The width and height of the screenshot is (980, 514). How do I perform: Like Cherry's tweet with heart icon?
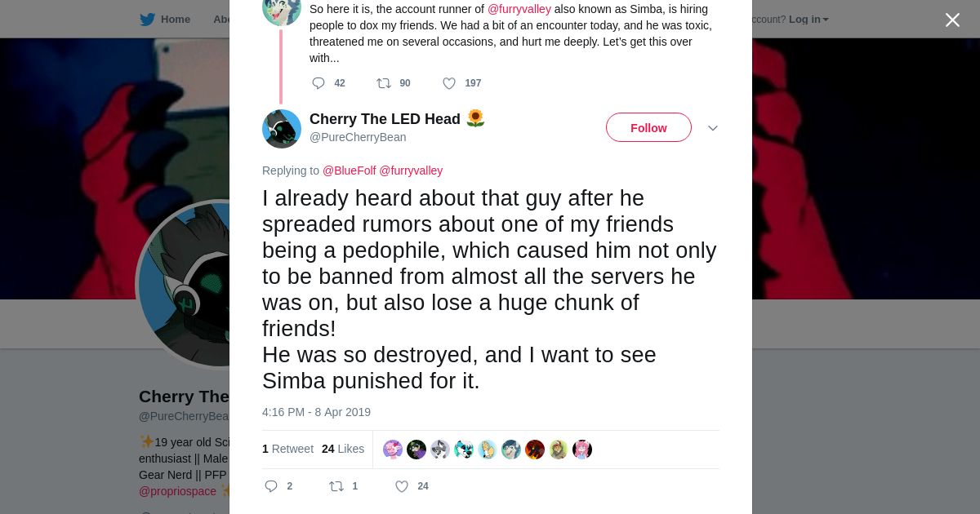tap(402, 486)
